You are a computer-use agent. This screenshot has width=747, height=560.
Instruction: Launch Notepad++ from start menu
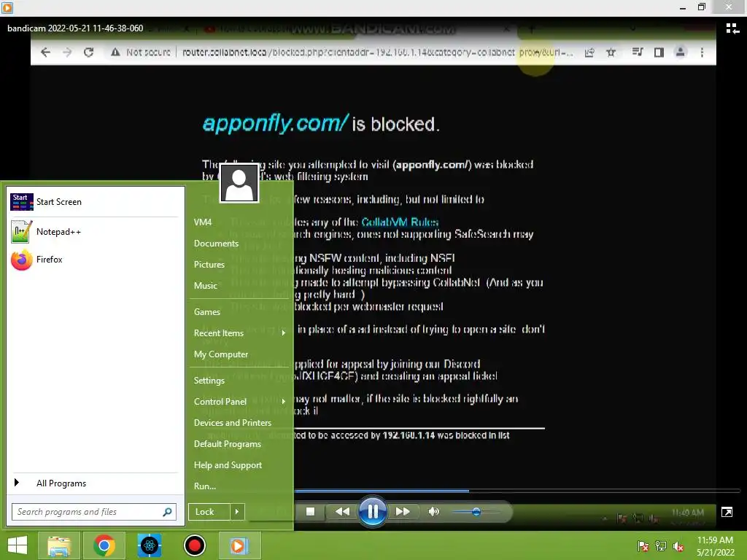(x=94, y=232)
